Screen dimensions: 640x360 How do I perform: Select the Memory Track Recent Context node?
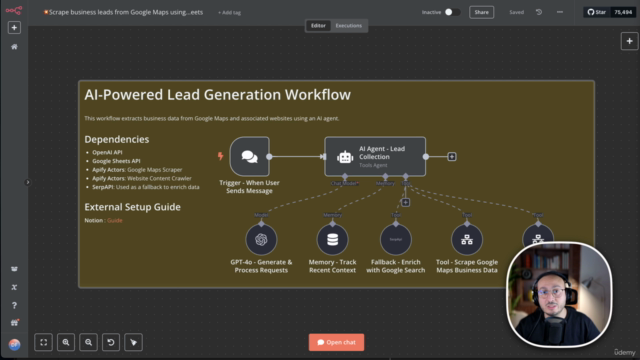click(x=333, y=240)
